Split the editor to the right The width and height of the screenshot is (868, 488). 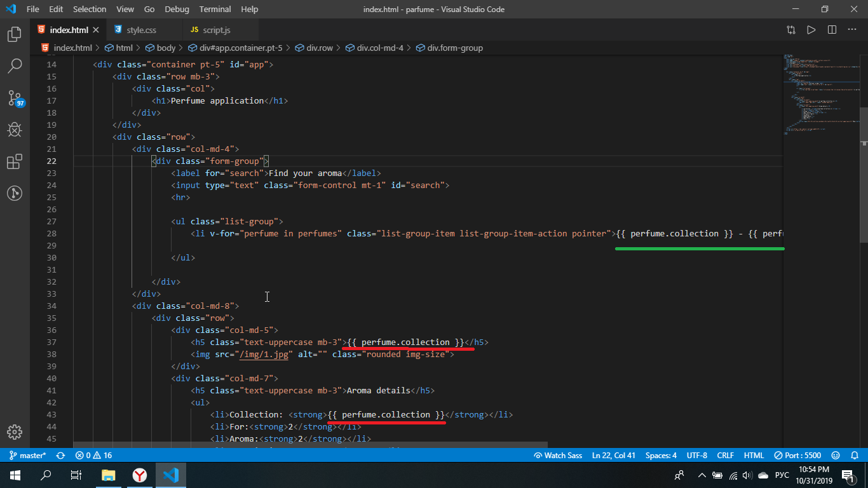click(x=832, y=30)
